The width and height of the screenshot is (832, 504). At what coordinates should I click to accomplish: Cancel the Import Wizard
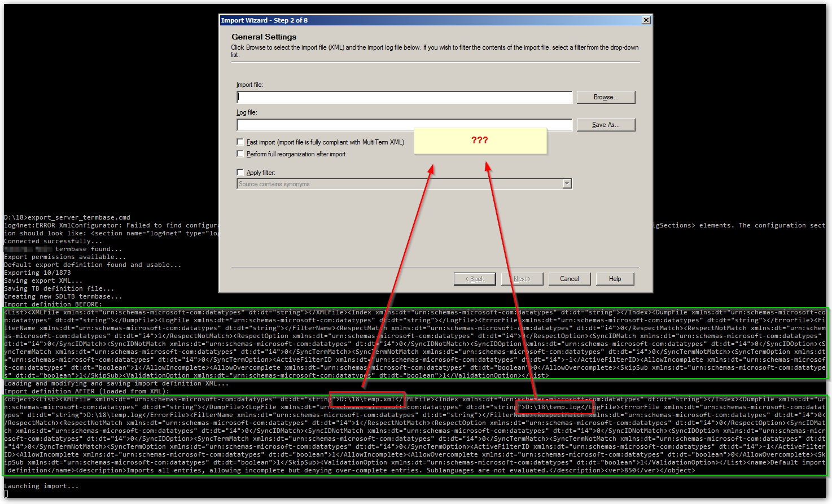pos(569,279)
